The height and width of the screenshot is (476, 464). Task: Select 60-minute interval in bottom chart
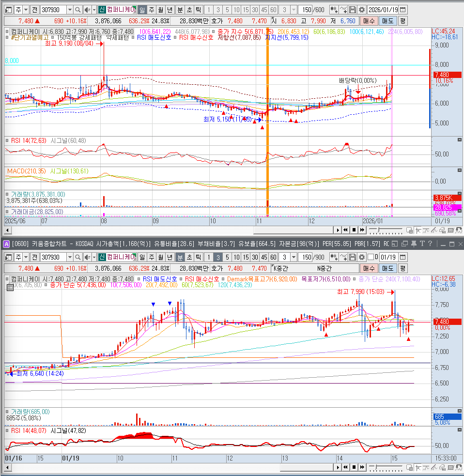(273, 257)
